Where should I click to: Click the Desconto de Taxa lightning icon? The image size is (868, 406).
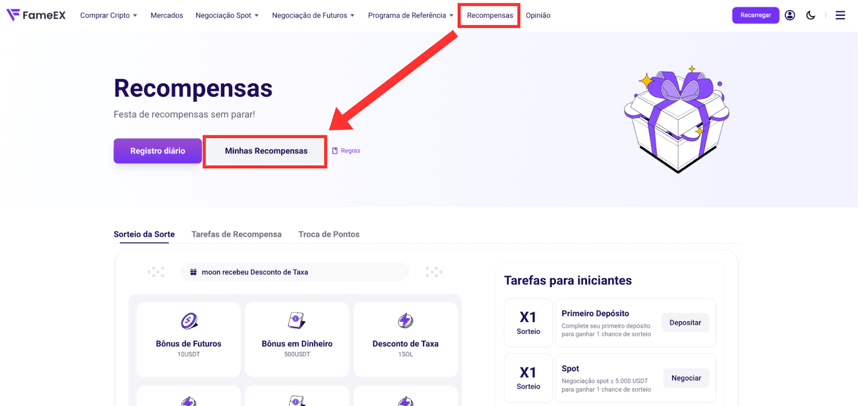click(406, 321)
